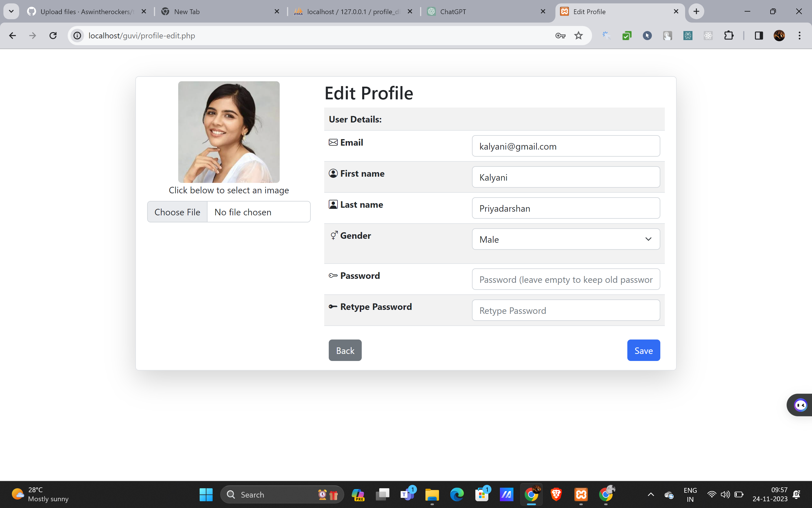812x508 pixels.
Task: Open Microsoft Teams from taskbar
Action: coord(407,494)
